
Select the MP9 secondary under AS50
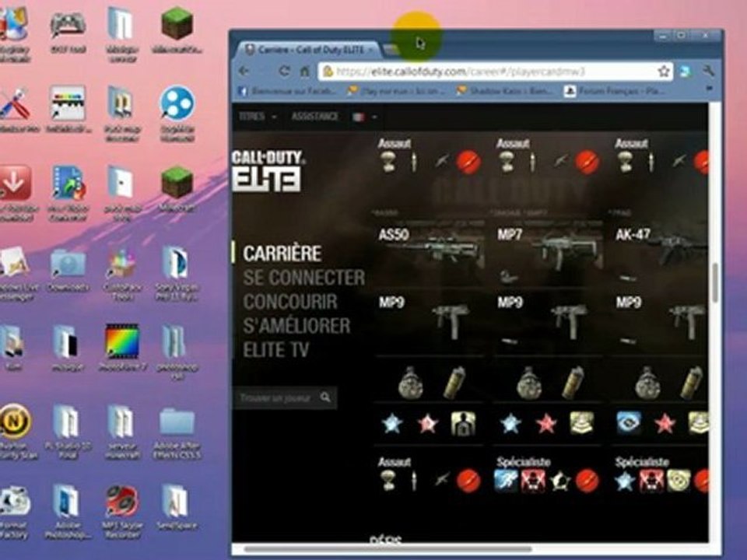[430, 321]
